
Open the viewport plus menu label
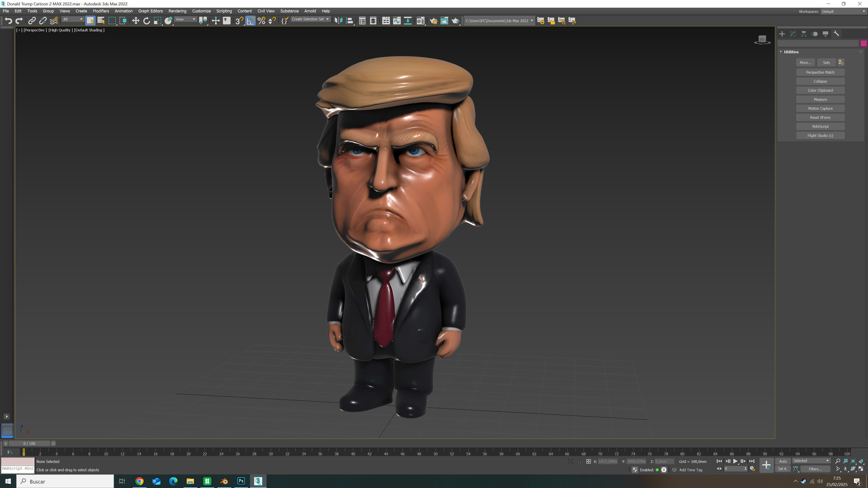point(19,30)
